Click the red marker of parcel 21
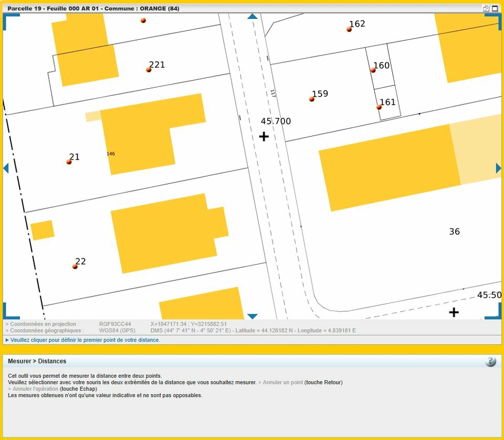The image size is (504, 440). pyautogui.click(x=69, y=162)
